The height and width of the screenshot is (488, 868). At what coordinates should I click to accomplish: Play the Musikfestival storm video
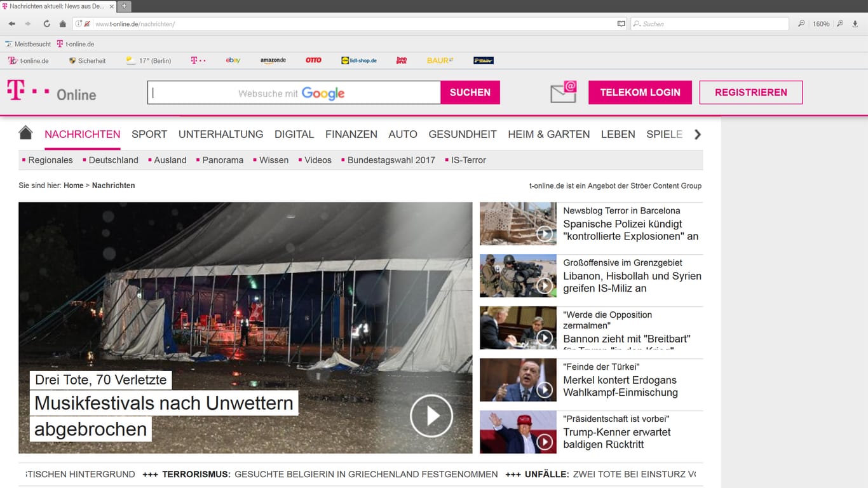tap(431, 416)
